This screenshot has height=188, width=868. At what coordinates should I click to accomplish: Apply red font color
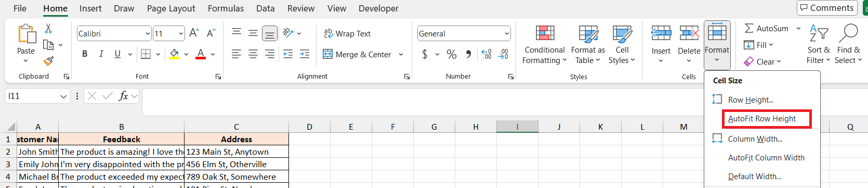tap(201, 54)
